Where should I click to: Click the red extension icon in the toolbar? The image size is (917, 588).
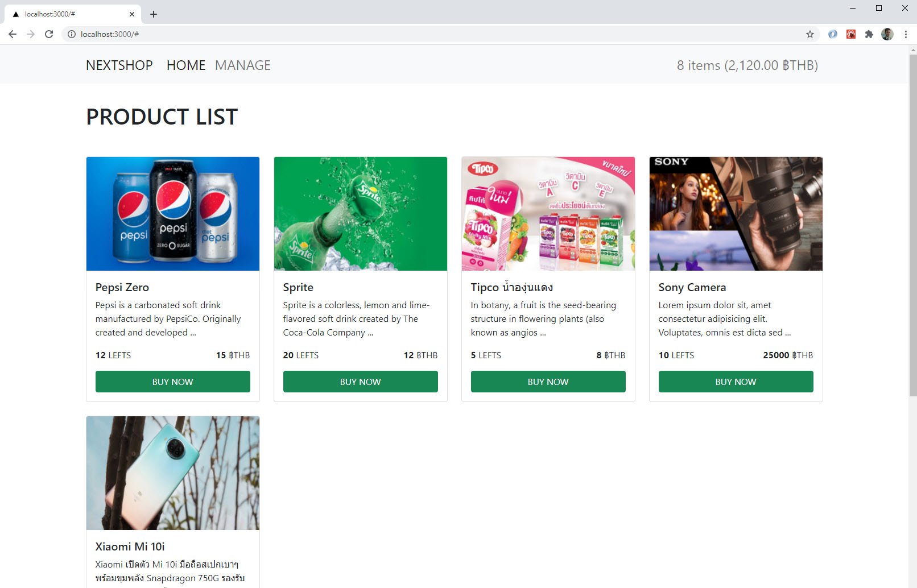[851, 34]
